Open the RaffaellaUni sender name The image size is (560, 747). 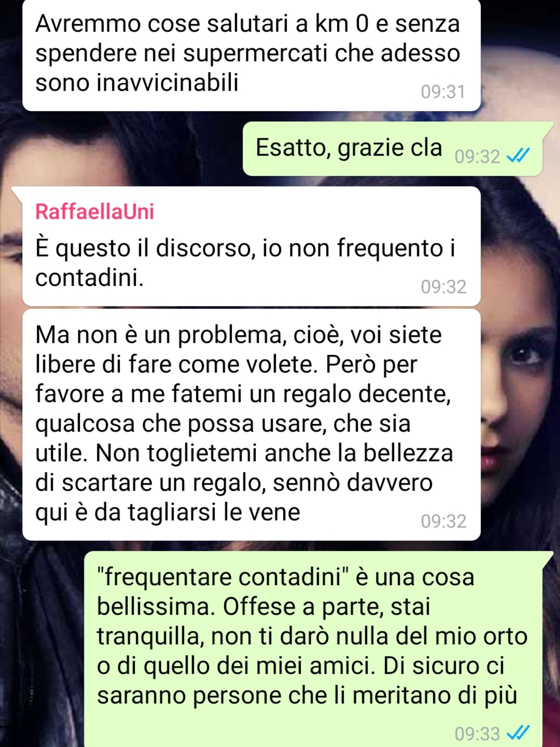coord(94,212)
